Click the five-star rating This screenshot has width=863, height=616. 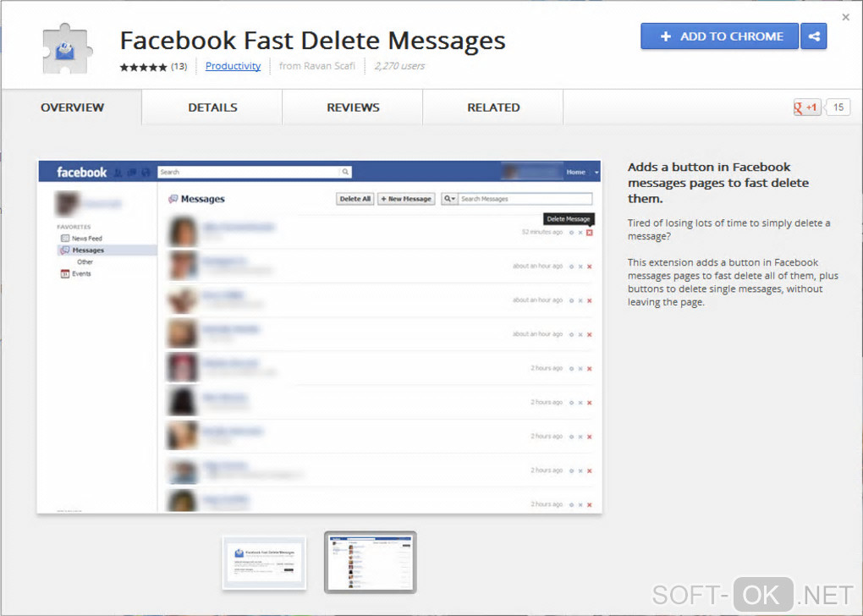tap(143, 67)
